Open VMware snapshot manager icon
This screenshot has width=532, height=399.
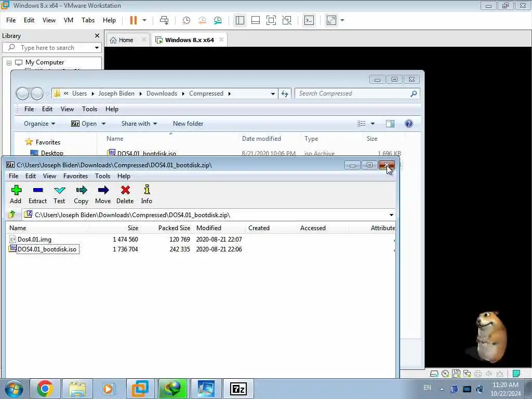(x=218, y=20)
